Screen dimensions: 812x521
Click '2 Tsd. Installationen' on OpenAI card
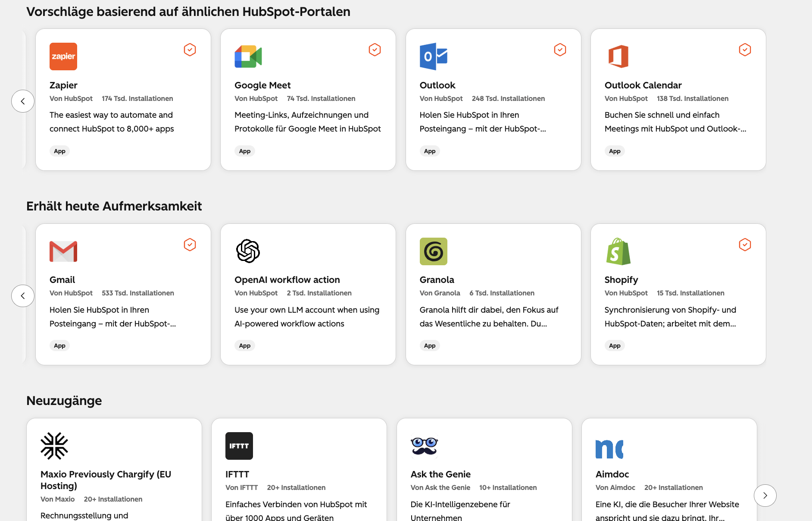click(x=319, y=293)
